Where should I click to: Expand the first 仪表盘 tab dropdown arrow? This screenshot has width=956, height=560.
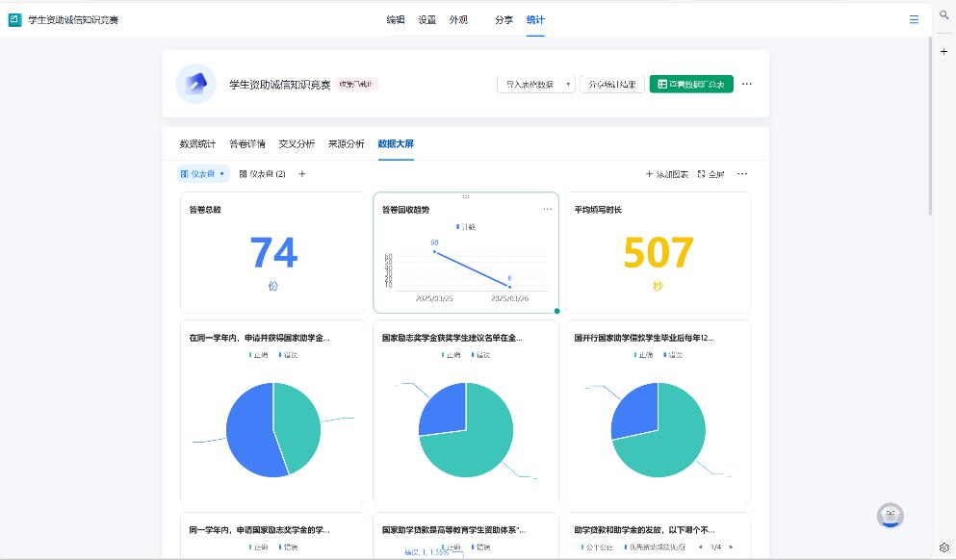222,174
